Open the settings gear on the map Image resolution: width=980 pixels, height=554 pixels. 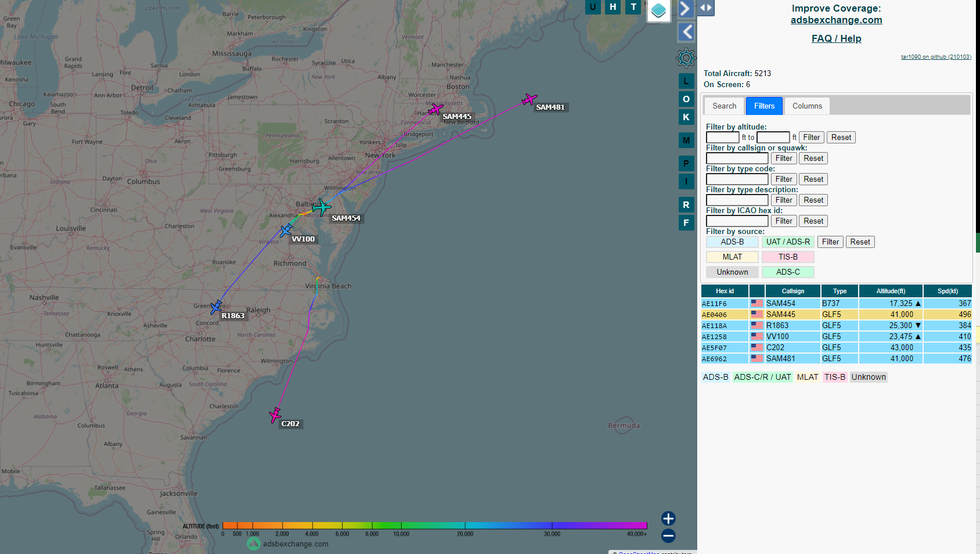point(686,58)
